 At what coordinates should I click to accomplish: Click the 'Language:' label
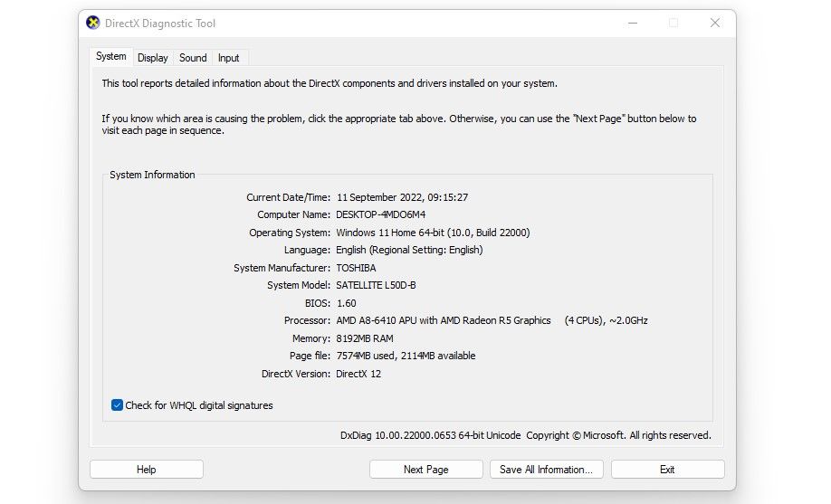(308, 250)
